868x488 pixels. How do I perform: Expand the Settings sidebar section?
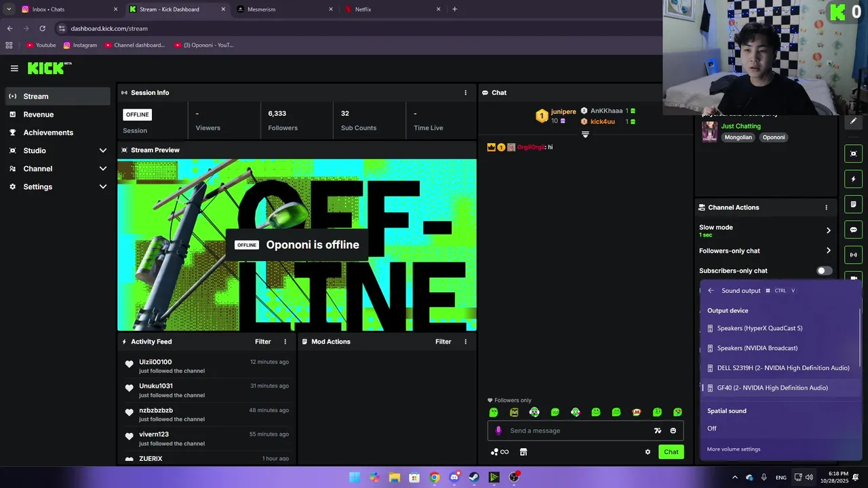(x=103, y=187)
